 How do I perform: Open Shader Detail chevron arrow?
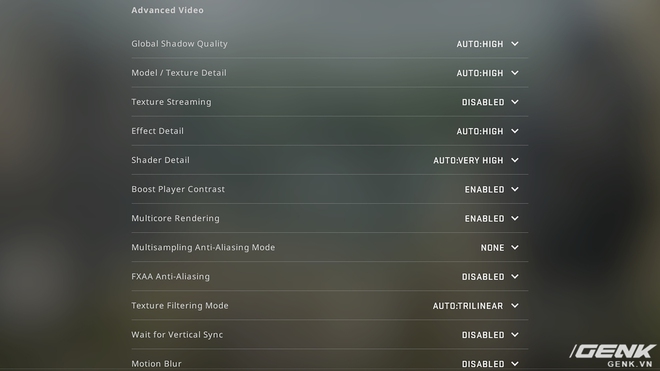click(x=515, y=160)
